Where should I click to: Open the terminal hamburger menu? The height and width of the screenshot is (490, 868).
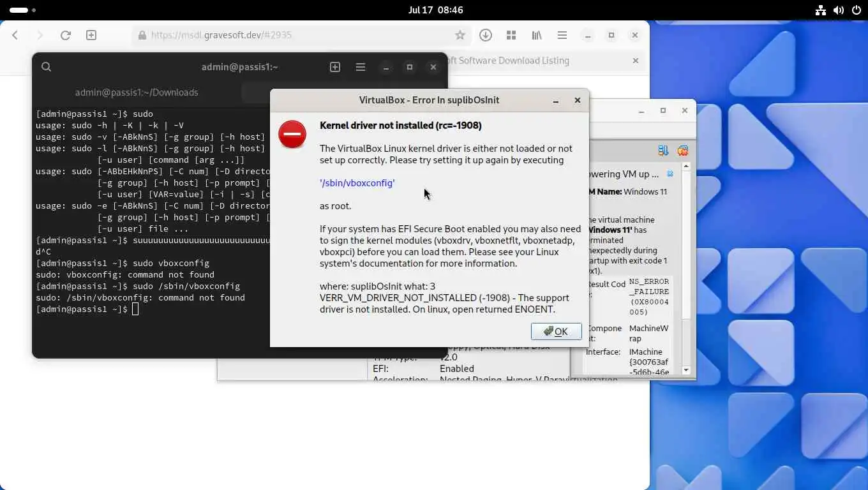361,67
